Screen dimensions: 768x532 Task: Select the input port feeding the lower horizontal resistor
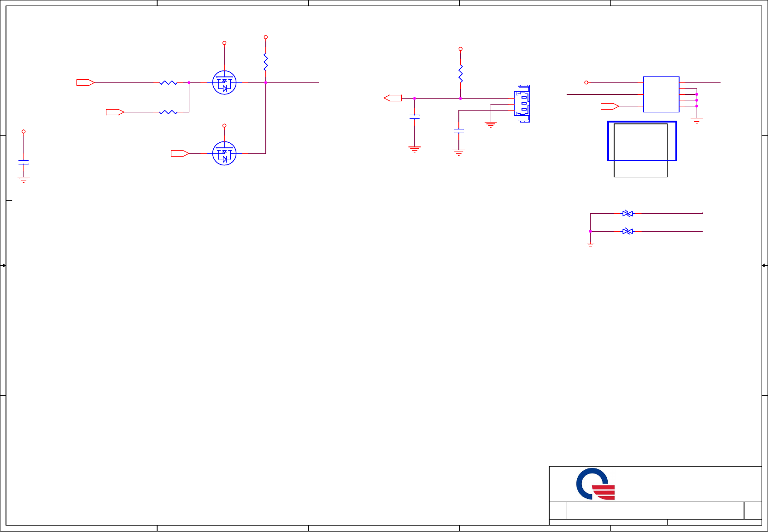tap(115, 112)
